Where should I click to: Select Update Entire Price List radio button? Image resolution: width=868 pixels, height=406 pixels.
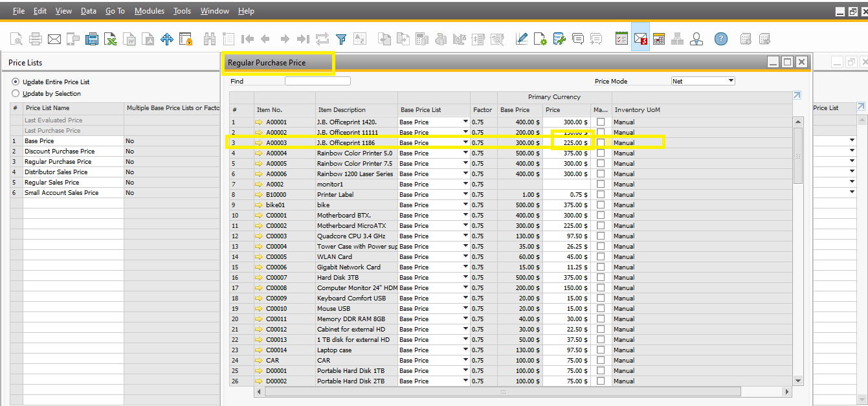(x=16, y=82)
